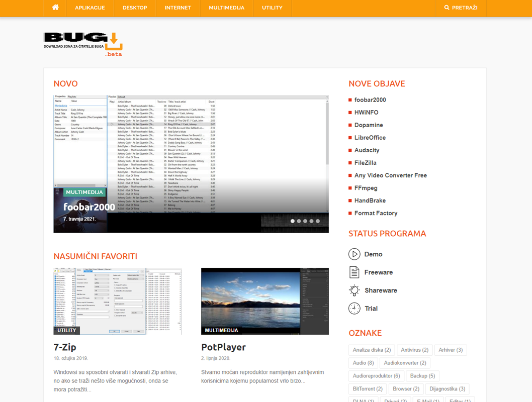Image resolution: width=532 pixels, height=402 pixels.
Task: Click the 'NOVO' section heading
Action: (x=65, y=84)
